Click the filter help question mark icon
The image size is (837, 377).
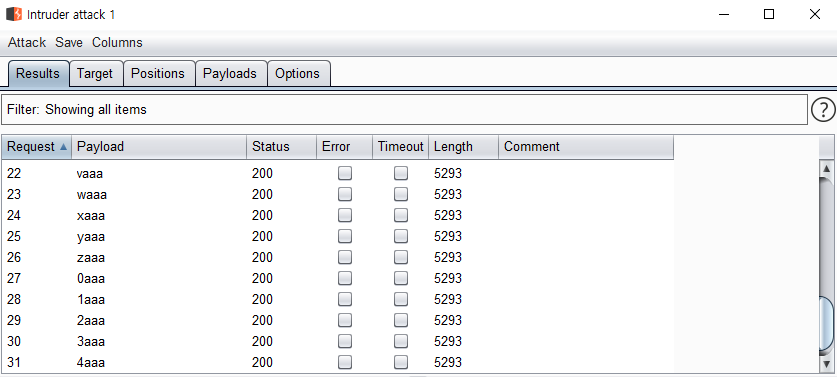click(823, 110)
